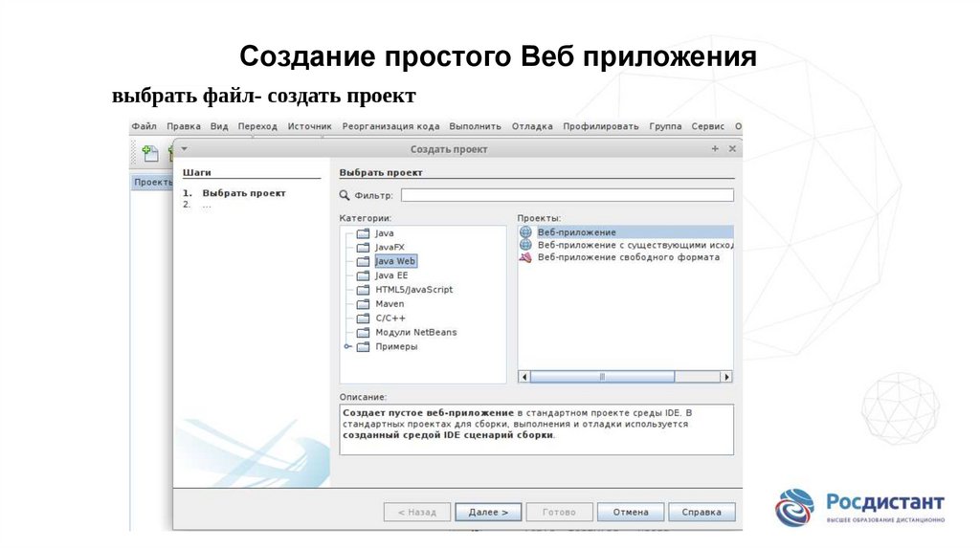Click the New File toolbar icon
The width and height of the screenshot is (980, 549).
click(150, 153)
